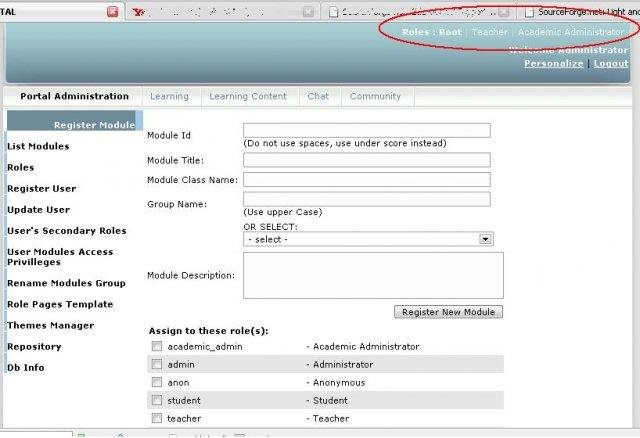Open List Modules in the sidebar

pos(38,146)
